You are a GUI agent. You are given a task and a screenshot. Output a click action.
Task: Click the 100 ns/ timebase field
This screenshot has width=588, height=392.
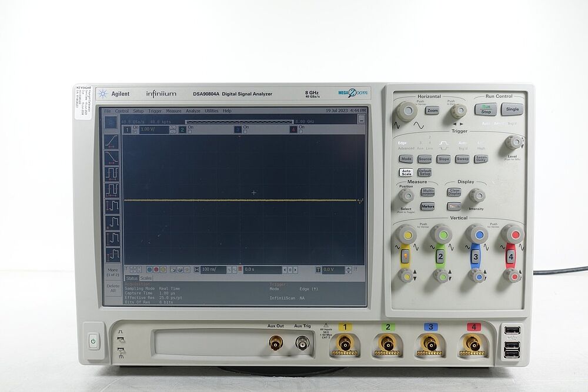(210, 269)
